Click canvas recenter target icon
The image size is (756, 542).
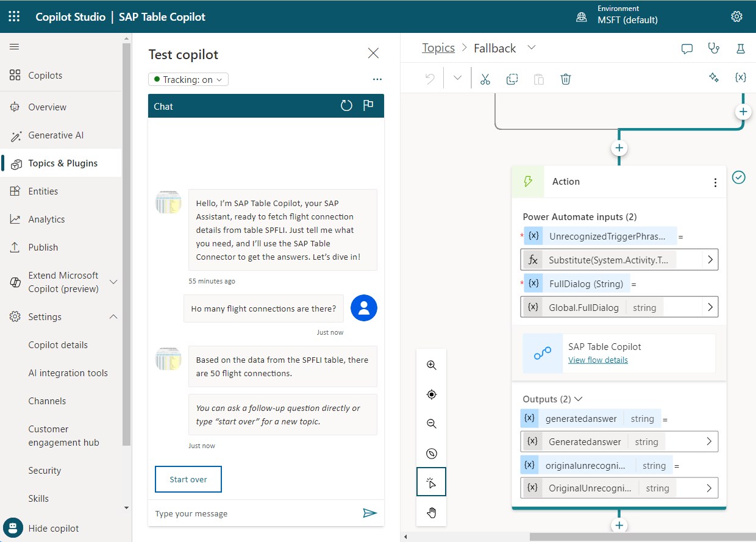pyautogui.click(x=432, y=394)
